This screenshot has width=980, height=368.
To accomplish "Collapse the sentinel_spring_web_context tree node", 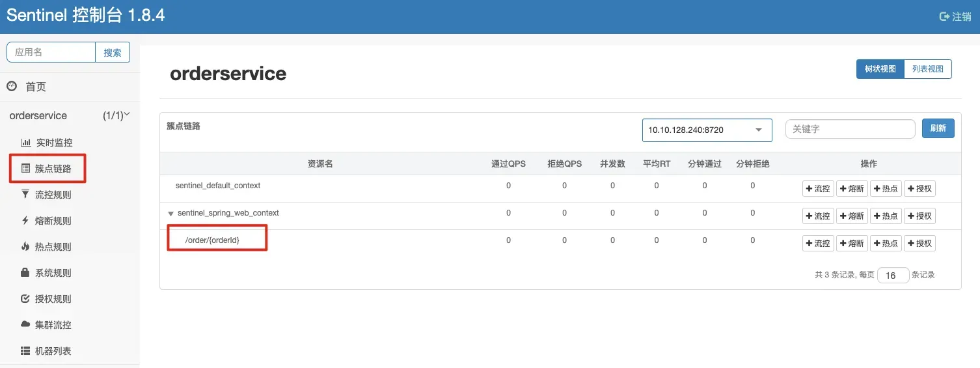I will 170,214.
